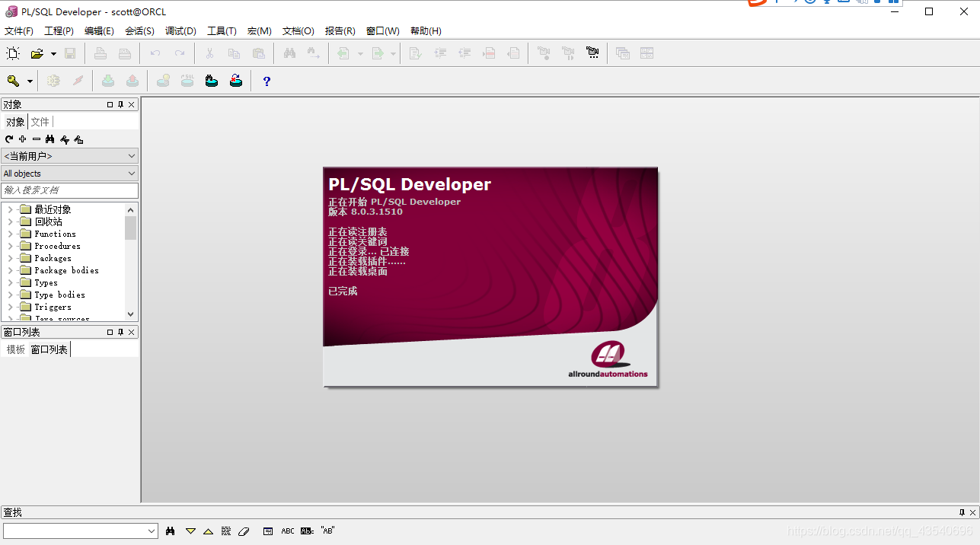This screenshot has height=545, width=980.
Task: Click the binoculars icon in object browser
Action: [x=50, y=139]
